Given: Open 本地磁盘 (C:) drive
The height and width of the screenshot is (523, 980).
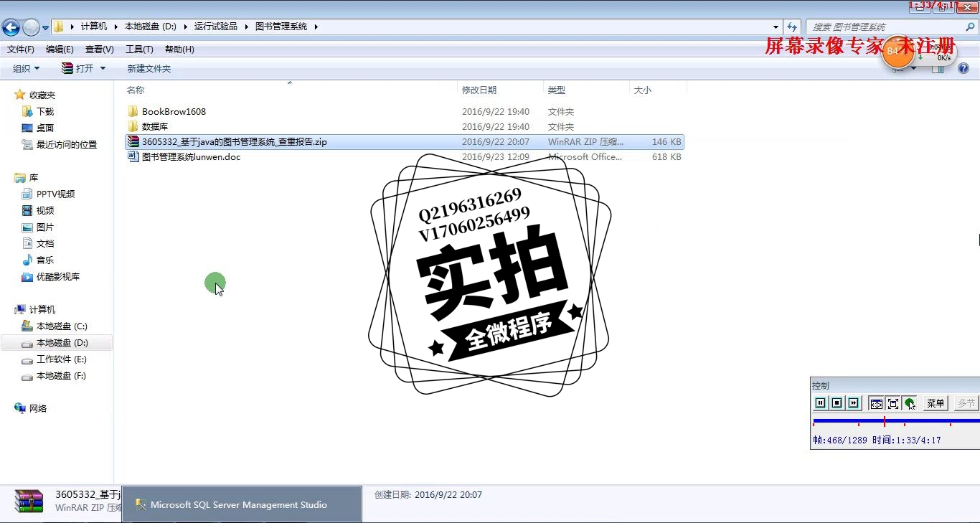Looking at the screenshot, I should coord(62,326).
